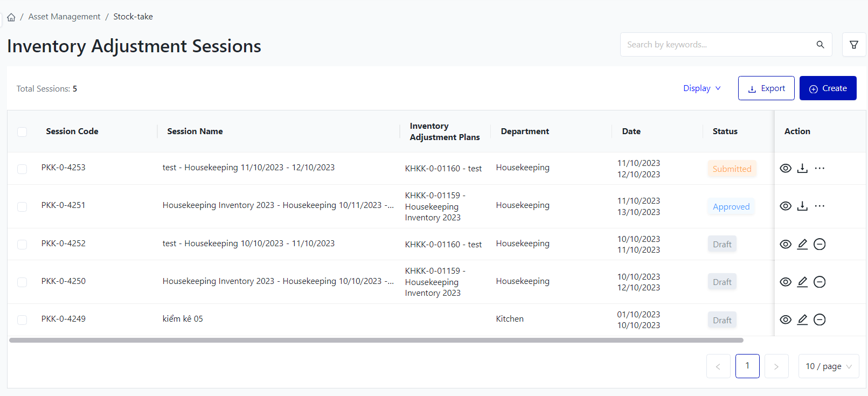
Task: Click the Create button
Action: click(828, 88)
